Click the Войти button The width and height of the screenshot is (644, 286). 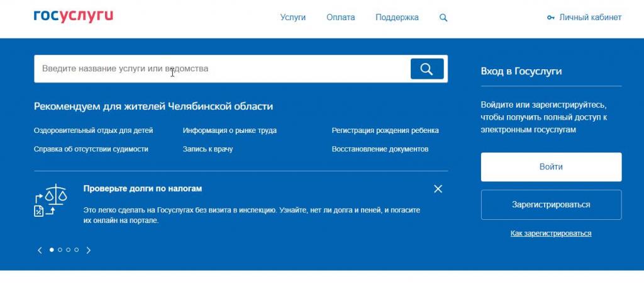tap(551, 167)
